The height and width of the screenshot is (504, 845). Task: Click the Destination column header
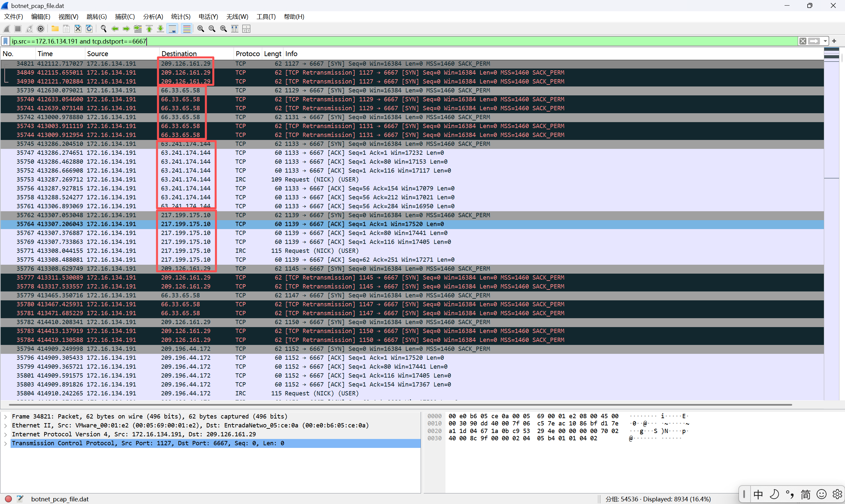click(x=179, y=54)
